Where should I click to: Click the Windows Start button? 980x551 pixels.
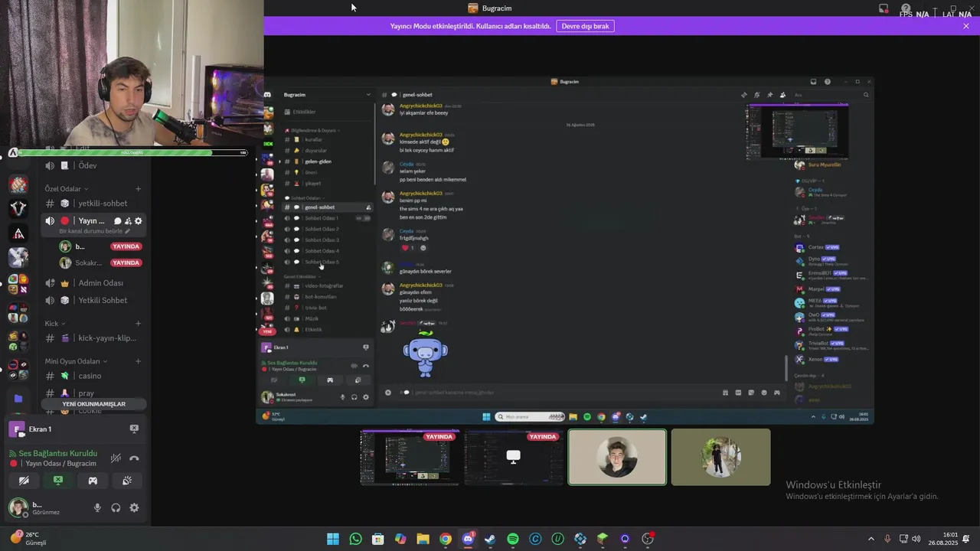click(333, 539)
